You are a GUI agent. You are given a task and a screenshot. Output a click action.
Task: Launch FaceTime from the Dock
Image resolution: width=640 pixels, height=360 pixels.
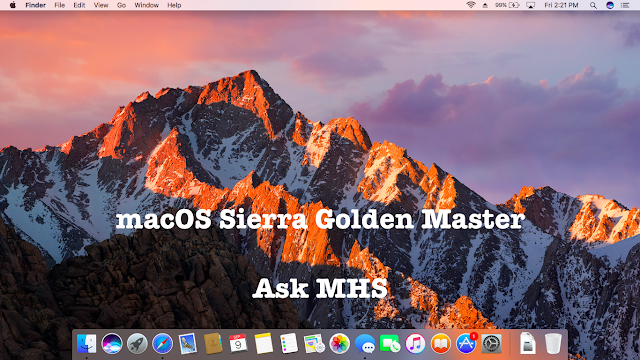tap(390, 343)
